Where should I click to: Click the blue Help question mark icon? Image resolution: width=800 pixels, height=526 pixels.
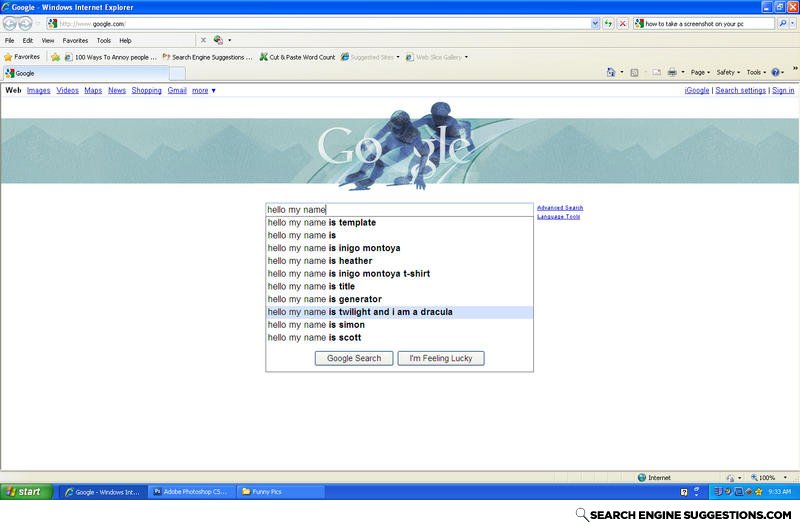[775, 72]
